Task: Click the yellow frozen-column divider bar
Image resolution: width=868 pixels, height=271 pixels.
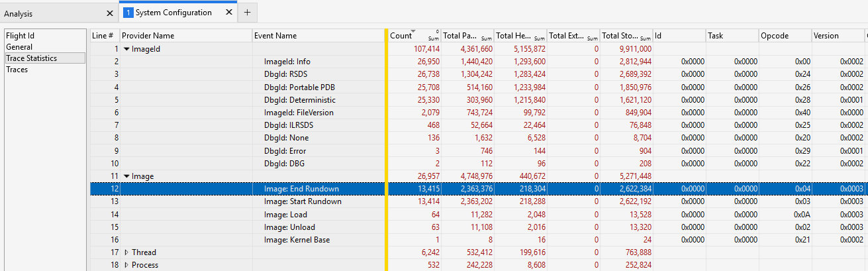Action: [385, 150]
